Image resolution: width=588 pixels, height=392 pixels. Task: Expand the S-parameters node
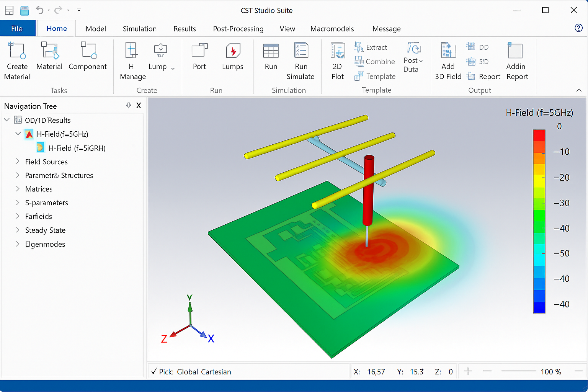coord(18,202)
